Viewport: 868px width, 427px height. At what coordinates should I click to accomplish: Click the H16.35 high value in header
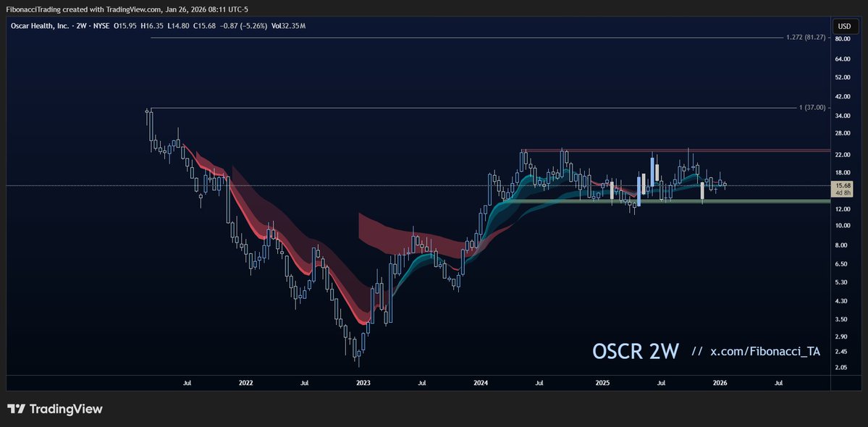(x=152, y=26)
